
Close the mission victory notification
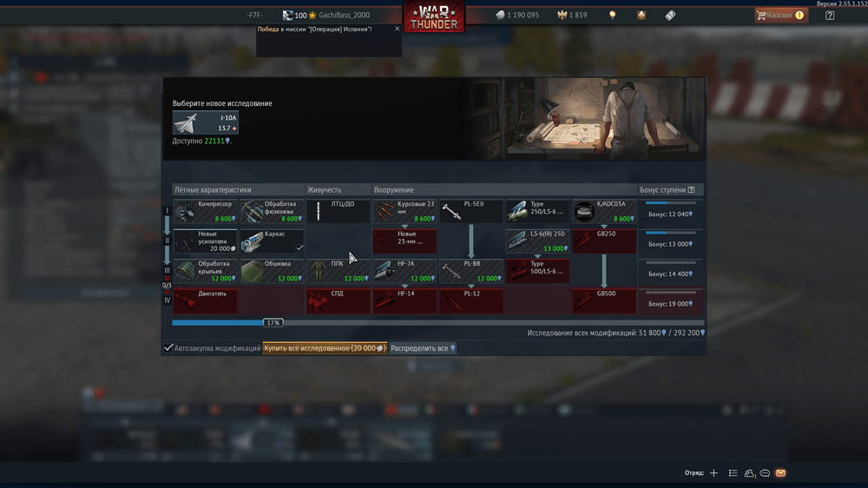click(397, 29)
